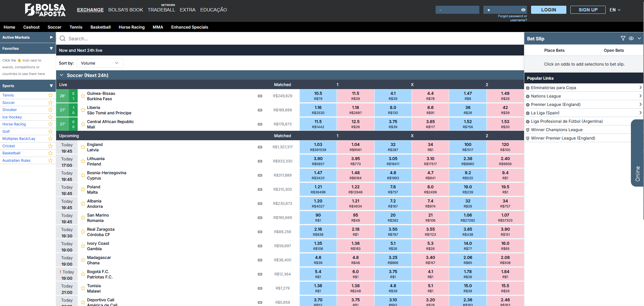Open market stats icon for England vs Latvia
The height and width of the screenshot is (306, 644).
tap(260, 147)
